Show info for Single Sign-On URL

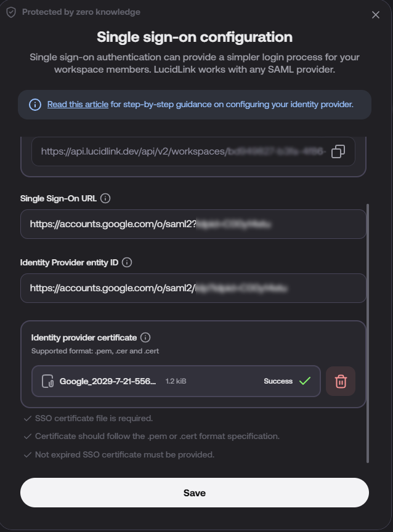click(x=105, y=198)
